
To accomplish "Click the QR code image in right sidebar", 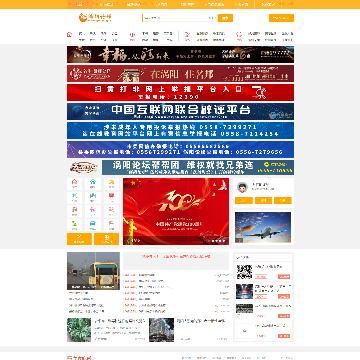I will (244, 272).
